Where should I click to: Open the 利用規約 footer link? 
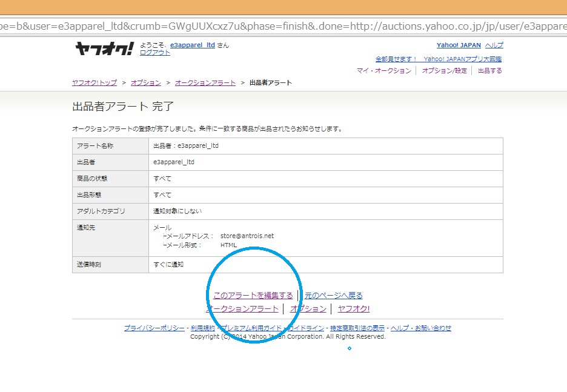click(x=202, y=328)
